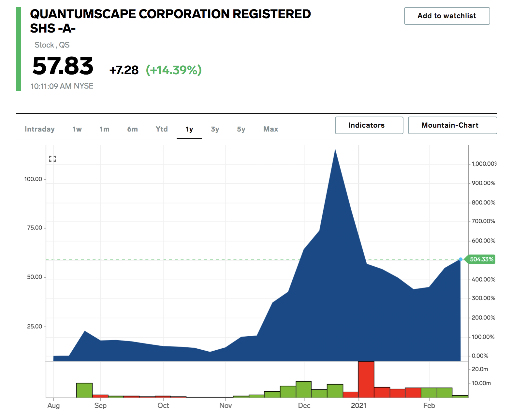Select the 6m time range tab
The width and height of the screenshot is (526, 420).
point(132,129)
